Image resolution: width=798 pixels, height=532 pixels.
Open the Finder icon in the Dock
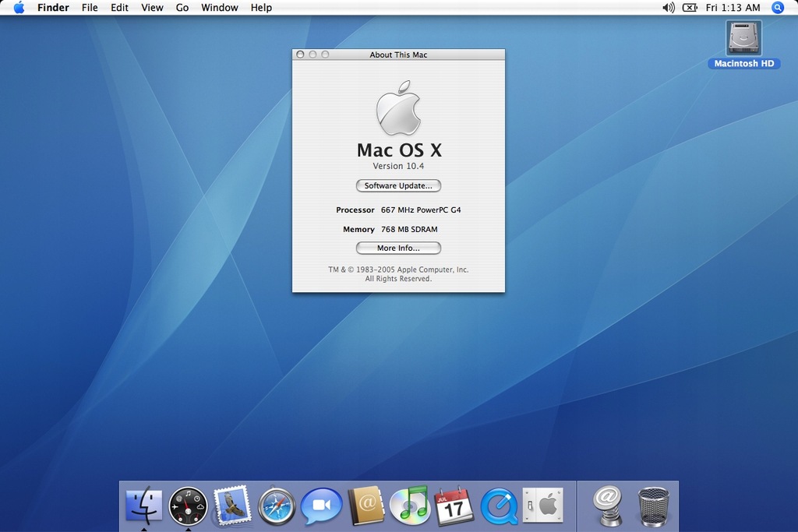(144, 506)
